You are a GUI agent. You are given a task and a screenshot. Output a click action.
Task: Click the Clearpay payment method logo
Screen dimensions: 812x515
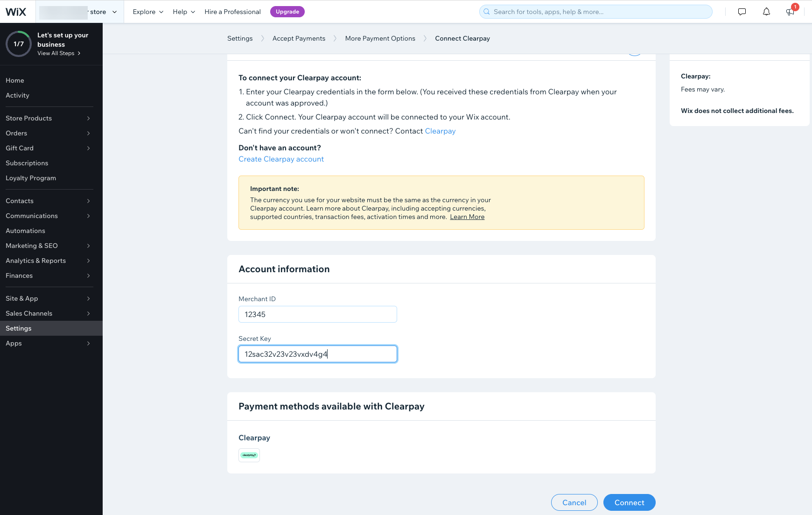[249, 455]
